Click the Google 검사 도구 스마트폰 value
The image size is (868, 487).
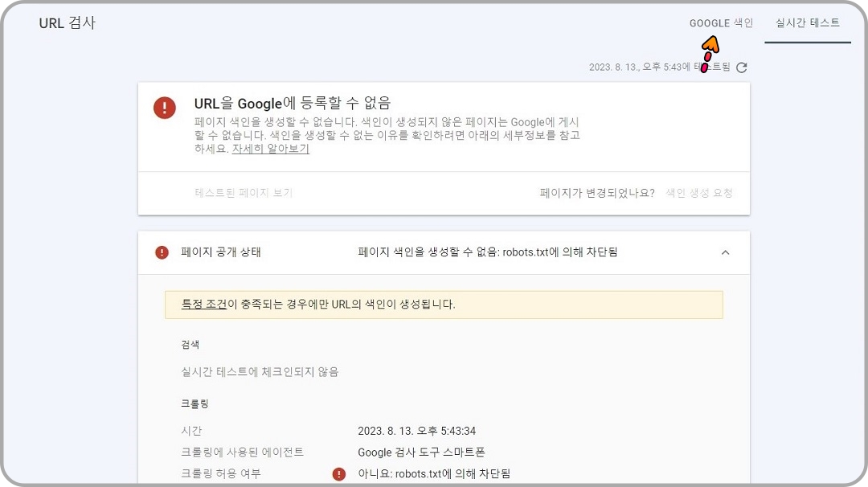pos(421,452)
